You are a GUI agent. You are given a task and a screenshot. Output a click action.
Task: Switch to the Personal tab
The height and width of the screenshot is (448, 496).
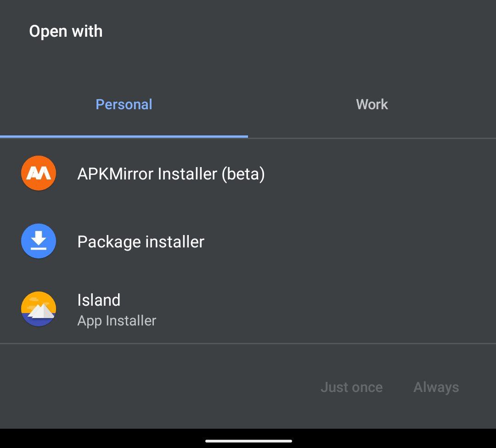coord(124,104)
